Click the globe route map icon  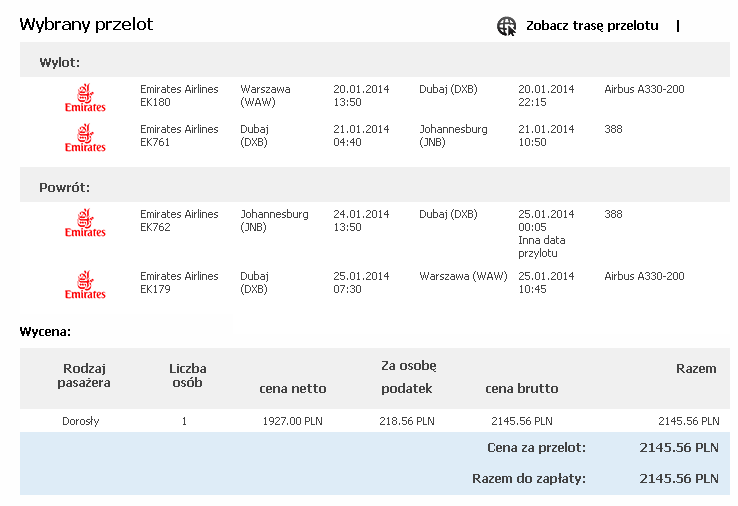coord(506,26)
